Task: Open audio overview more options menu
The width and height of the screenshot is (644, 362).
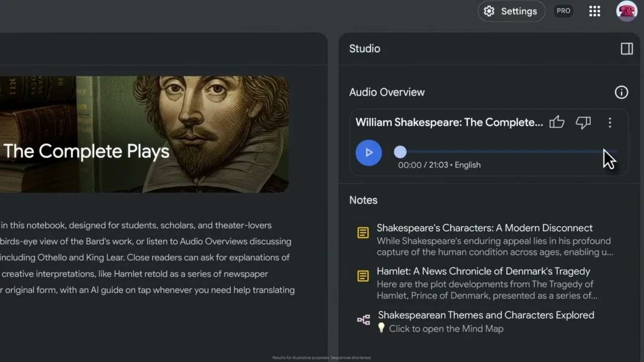Action: 610,123
